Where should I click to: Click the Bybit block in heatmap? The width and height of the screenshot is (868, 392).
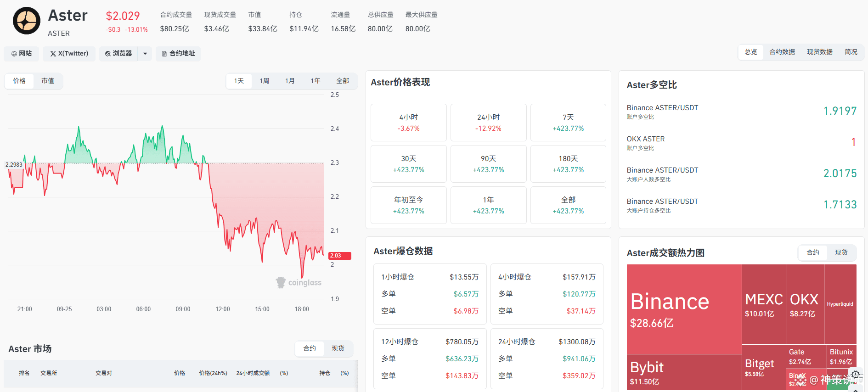click(x=684, y=372)
